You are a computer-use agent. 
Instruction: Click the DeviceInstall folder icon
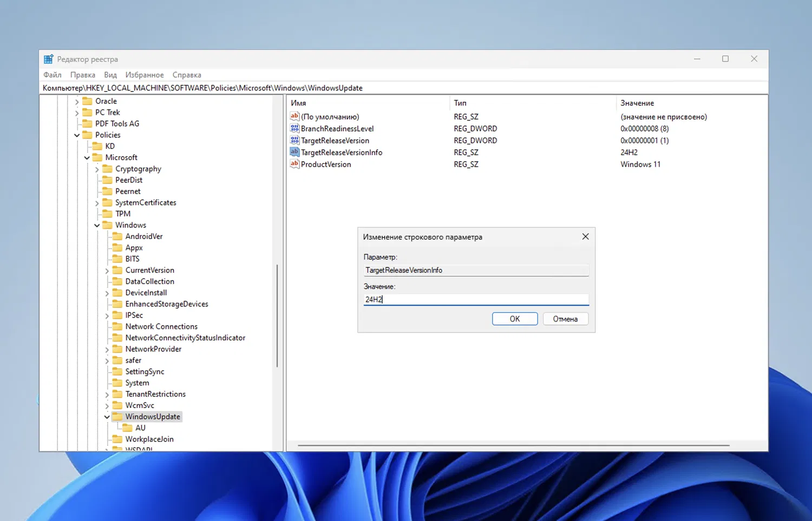117,293
